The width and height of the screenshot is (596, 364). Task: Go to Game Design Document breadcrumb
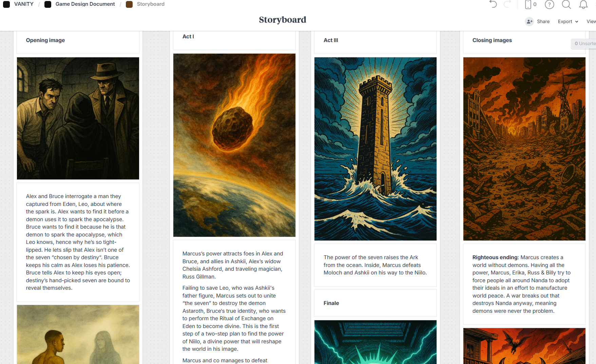click(85, 4)
